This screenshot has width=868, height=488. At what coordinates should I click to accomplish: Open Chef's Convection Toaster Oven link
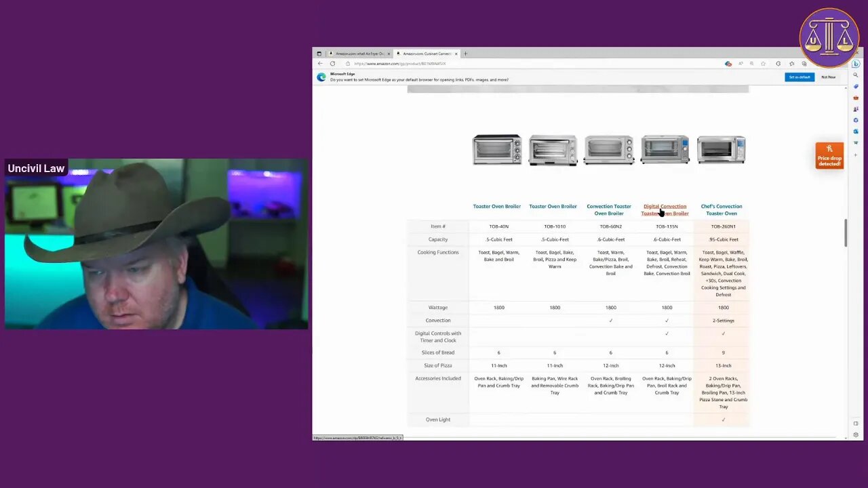click(722, 209)
